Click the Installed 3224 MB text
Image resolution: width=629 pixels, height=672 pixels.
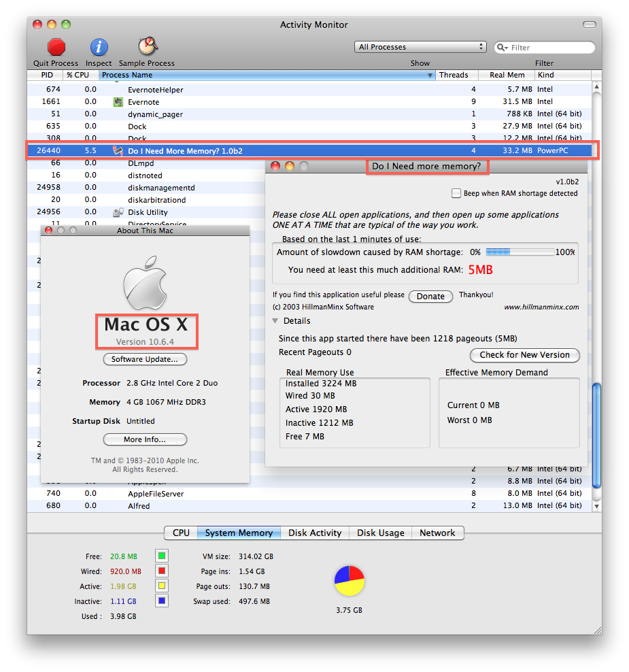[321, 383]
